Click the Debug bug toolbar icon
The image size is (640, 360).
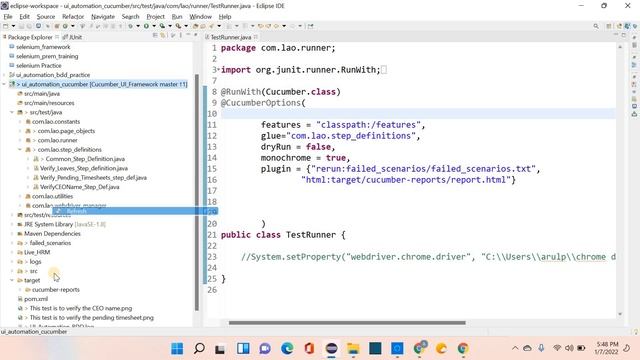131,26
